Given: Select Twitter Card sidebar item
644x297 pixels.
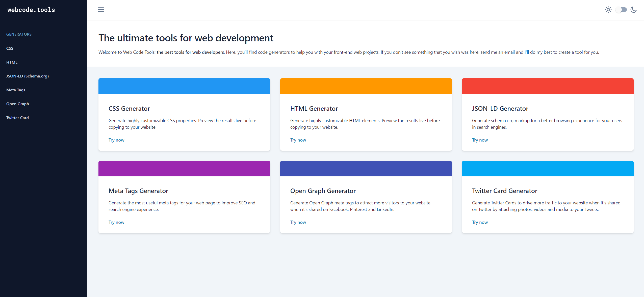Looking at the screenshot, I should pos(17,118).
